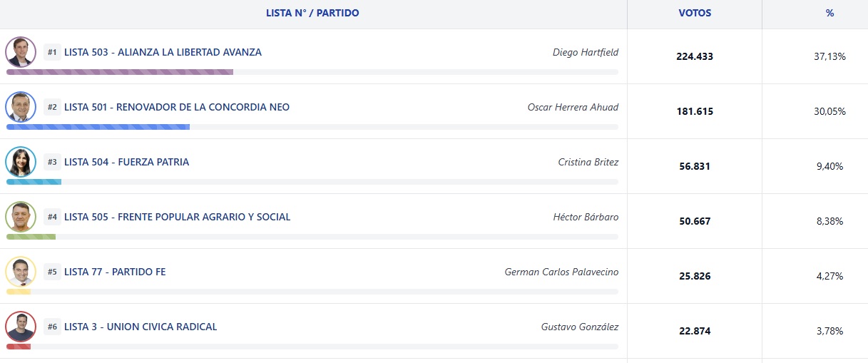This screenshot has height=363, width=868.
Task: Click the #1 rank badge
Action: pyautogui.click(x=52, y=52)
